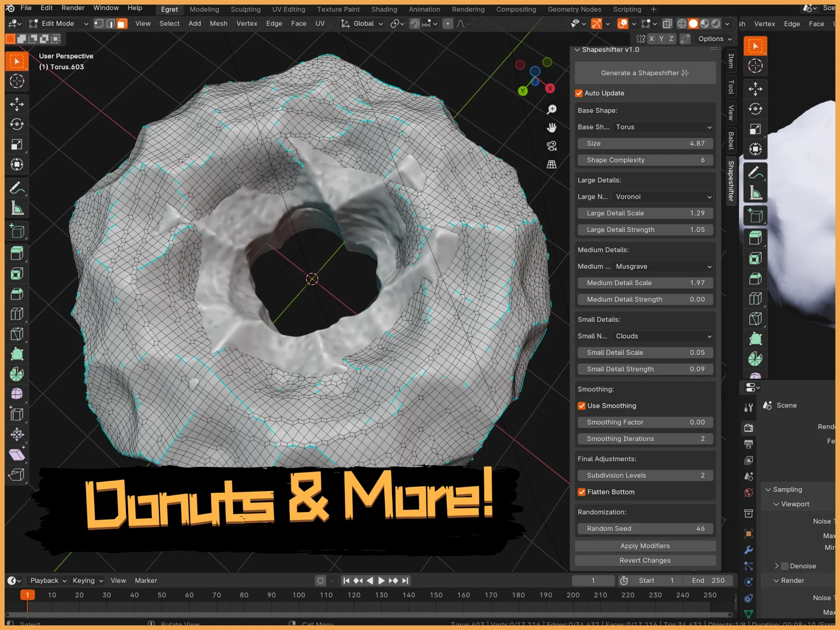Click the Large Detail Strength slider

(645, 230)
